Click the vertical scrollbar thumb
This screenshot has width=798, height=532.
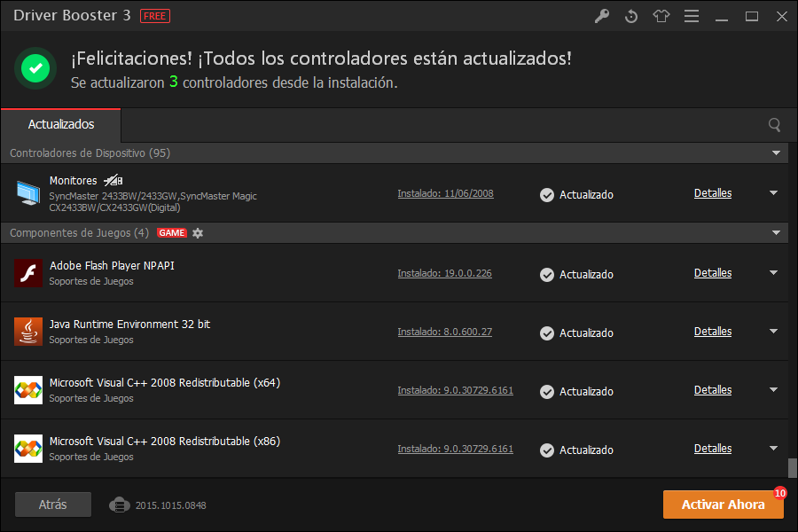point(792,467)
